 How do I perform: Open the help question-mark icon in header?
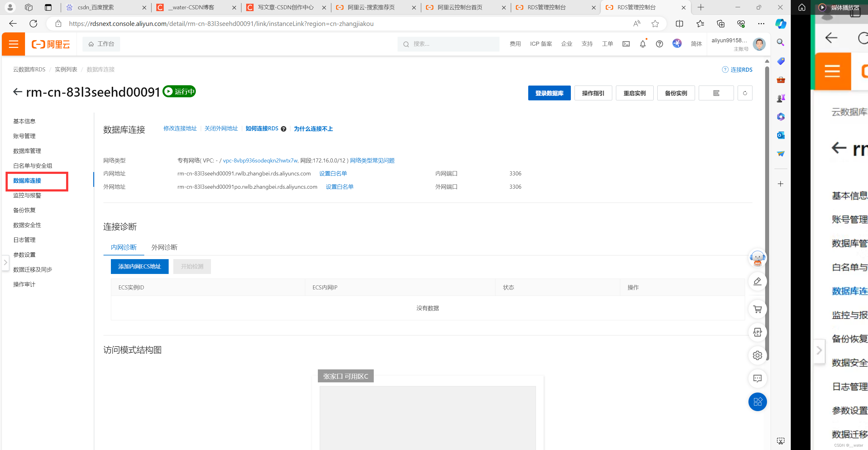point(659,44)
